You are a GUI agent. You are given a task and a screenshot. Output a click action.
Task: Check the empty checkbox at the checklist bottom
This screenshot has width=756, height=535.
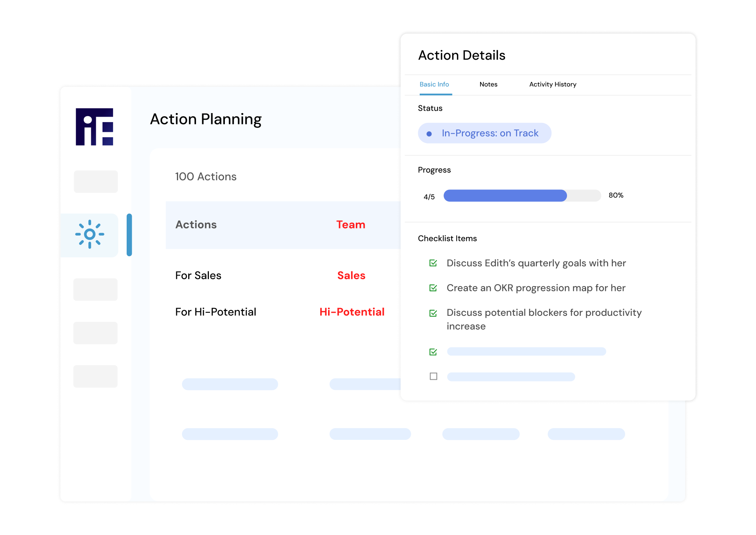point(433,376)
